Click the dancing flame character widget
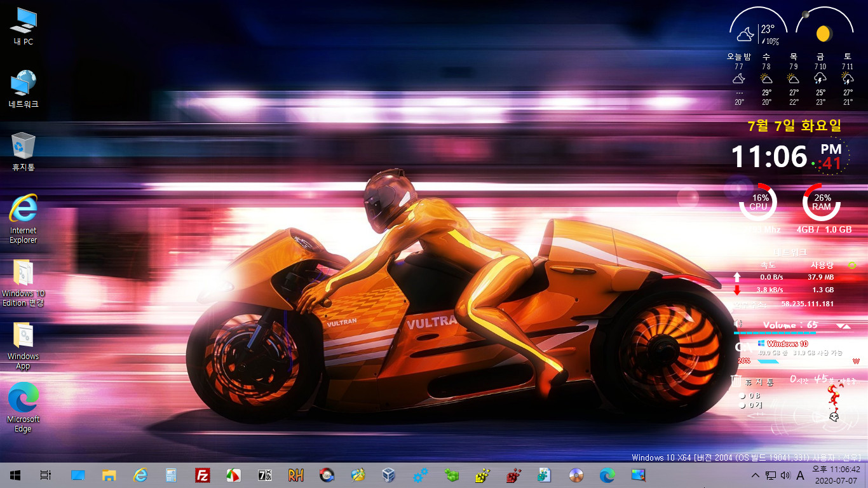Screen dimensions: 868x488 (x=836, y=403)
